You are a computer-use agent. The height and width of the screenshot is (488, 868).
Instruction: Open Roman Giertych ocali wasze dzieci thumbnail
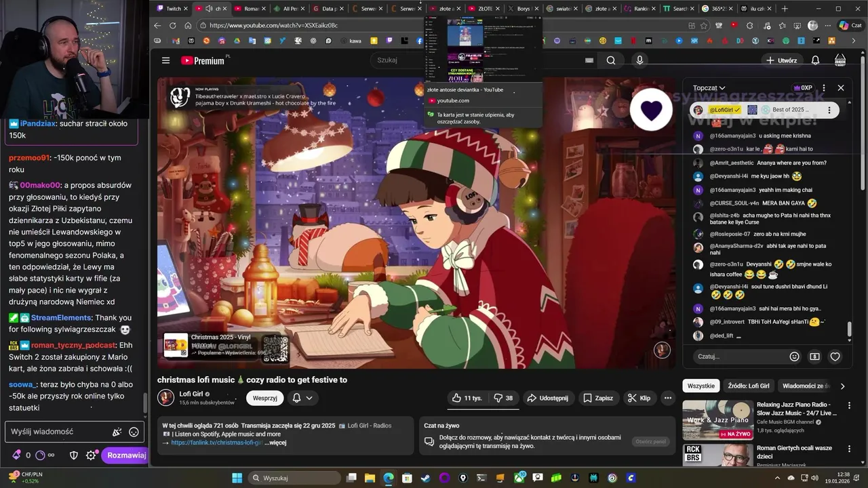[x=717, y=455]
